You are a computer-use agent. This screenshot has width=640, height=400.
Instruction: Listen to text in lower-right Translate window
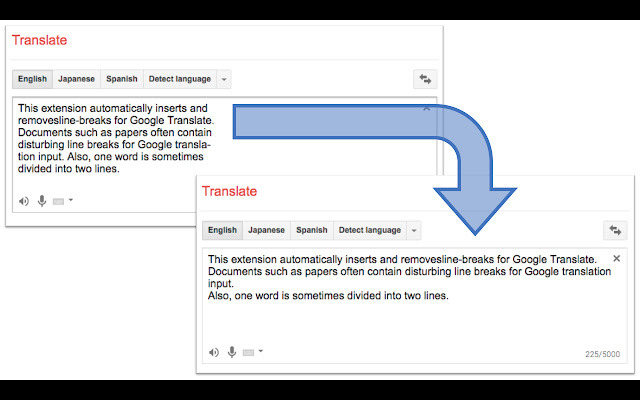point(214,352)
